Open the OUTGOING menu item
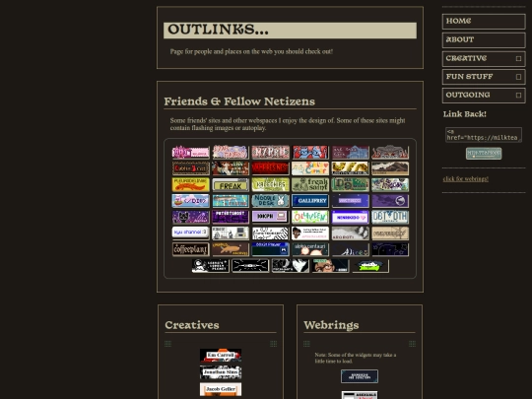Screen dimensions: 532x399 (484, 95)
